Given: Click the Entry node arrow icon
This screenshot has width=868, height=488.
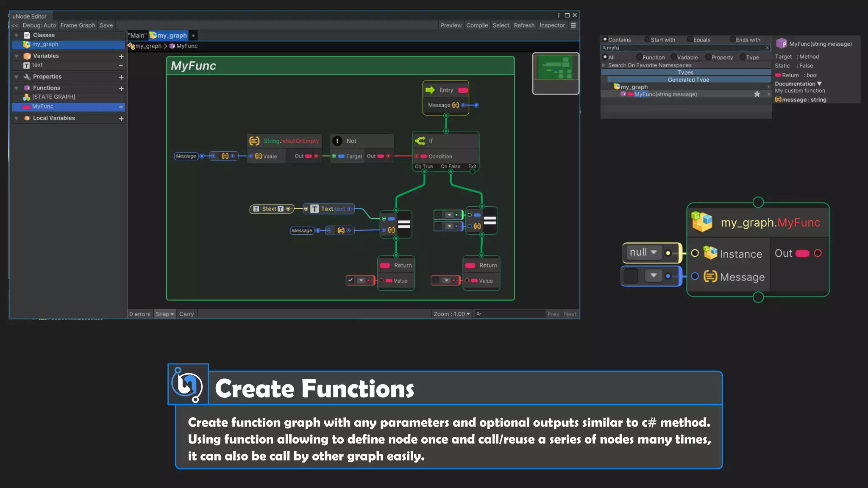Looking at the screenshot, I should tap(430, 90).
